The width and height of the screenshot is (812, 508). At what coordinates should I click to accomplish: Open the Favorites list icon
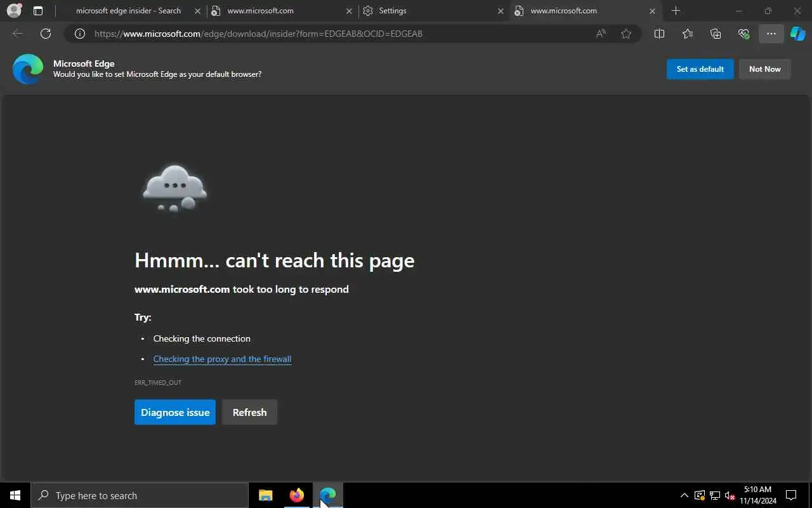pos(688,34)
